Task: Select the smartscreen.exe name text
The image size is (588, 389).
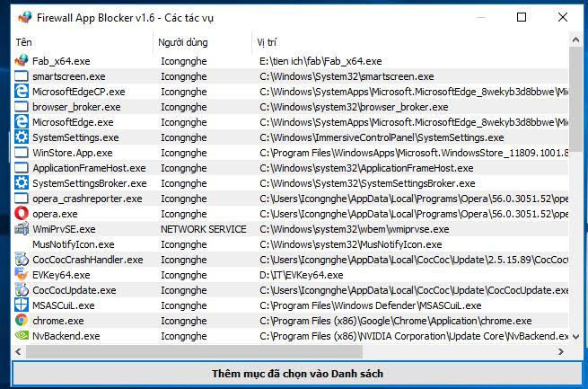Action: (x=68, y=76)
